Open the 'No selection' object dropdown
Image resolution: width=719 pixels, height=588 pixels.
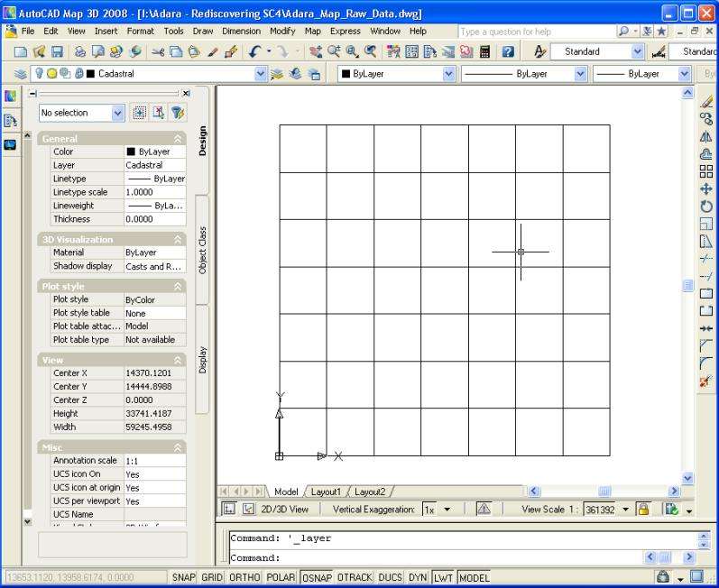click(x=117, y=113)
